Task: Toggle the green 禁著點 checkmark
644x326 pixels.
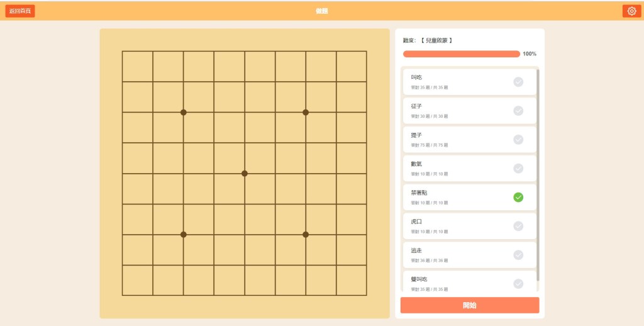Action: 518,197
